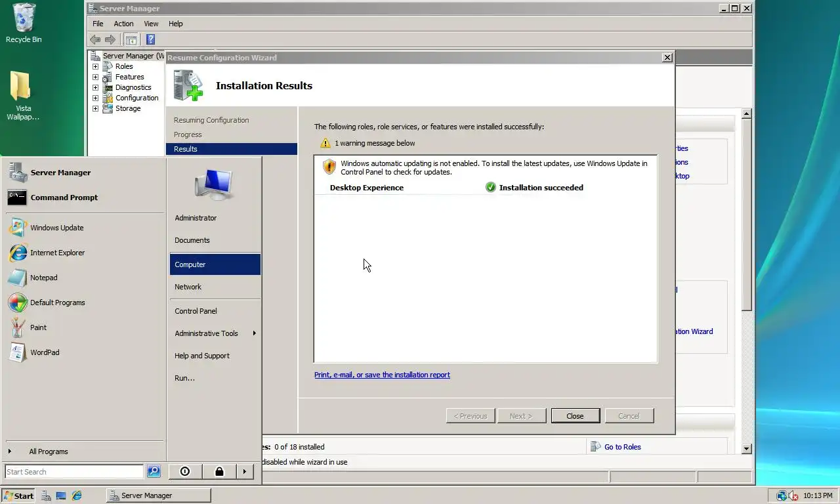This screenshot has width=840, height=504.
Task: Click the clock showing 10:13 PM
Action: 818,495
